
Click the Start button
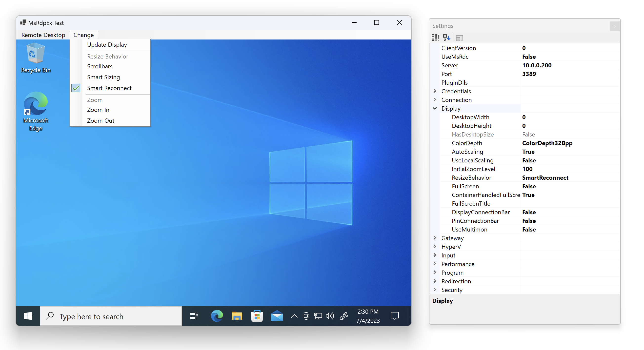(x=28, y=316)
